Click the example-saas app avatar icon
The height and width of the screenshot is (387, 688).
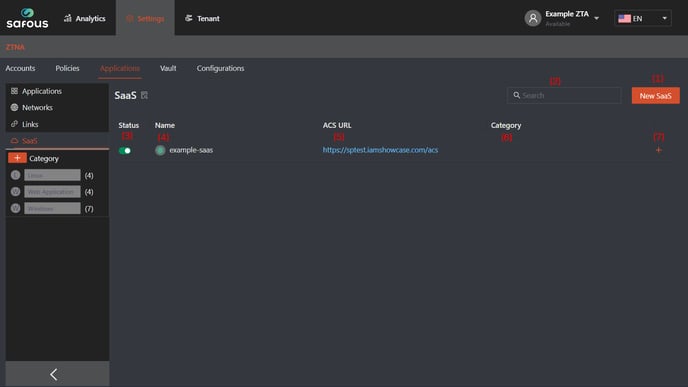click(160, 150)
